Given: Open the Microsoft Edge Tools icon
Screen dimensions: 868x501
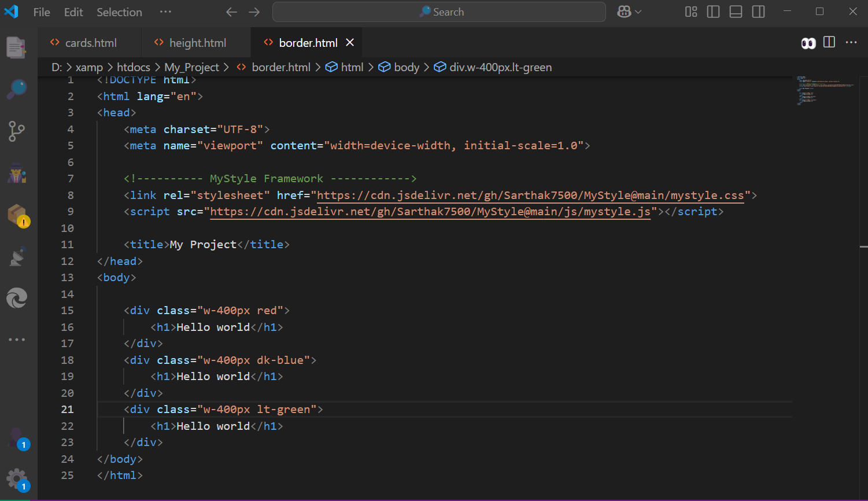Looking at the screenshot, I should pos(17,299).
